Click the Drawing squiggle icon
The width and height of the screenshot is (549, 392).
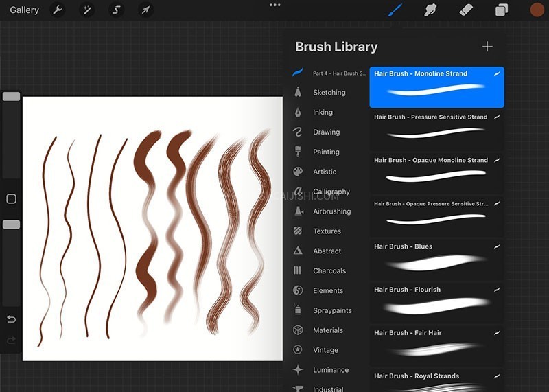(298, 132)
